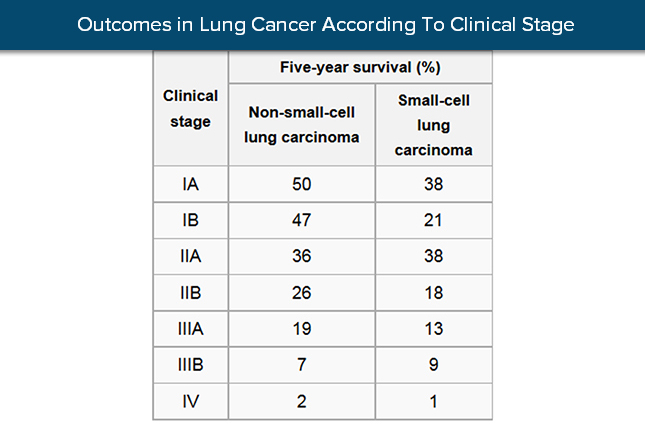Select the value 13 in the IIIA row
The height and width of the screenshot is (439, 645).
(x=433, y=329)
